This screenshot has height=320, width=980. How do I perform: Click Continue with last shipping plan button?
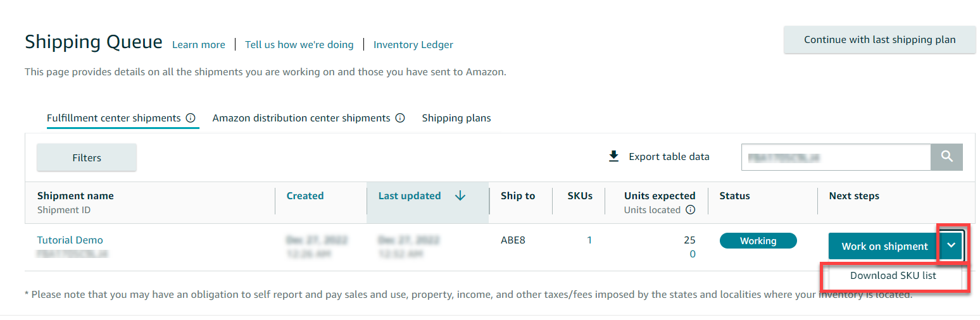[x=880, y=39]
